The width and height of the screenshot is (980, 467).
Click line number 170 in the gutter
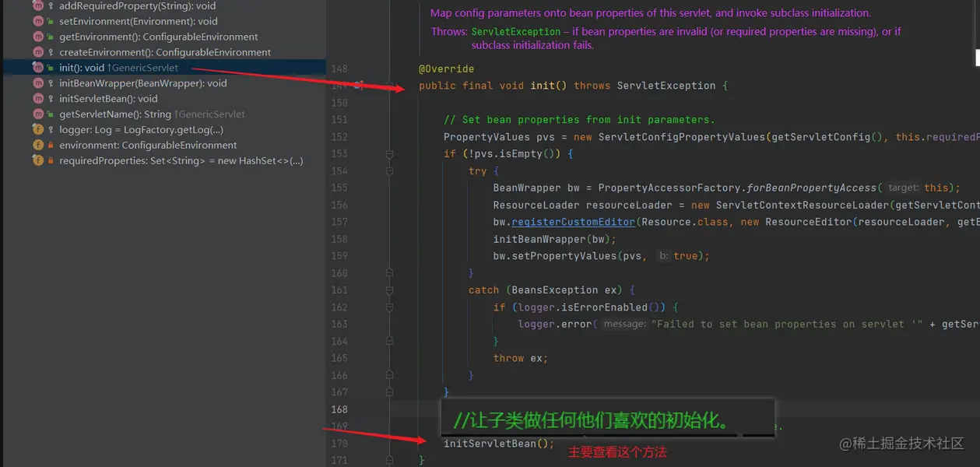click(339, 444)
